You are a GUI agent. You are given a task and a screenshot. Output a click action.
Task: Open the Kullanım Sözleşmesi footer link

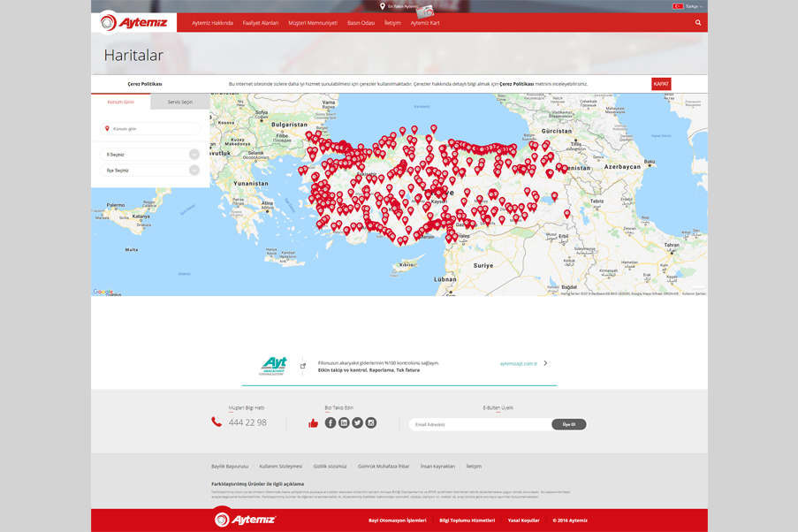coord(280,467)
